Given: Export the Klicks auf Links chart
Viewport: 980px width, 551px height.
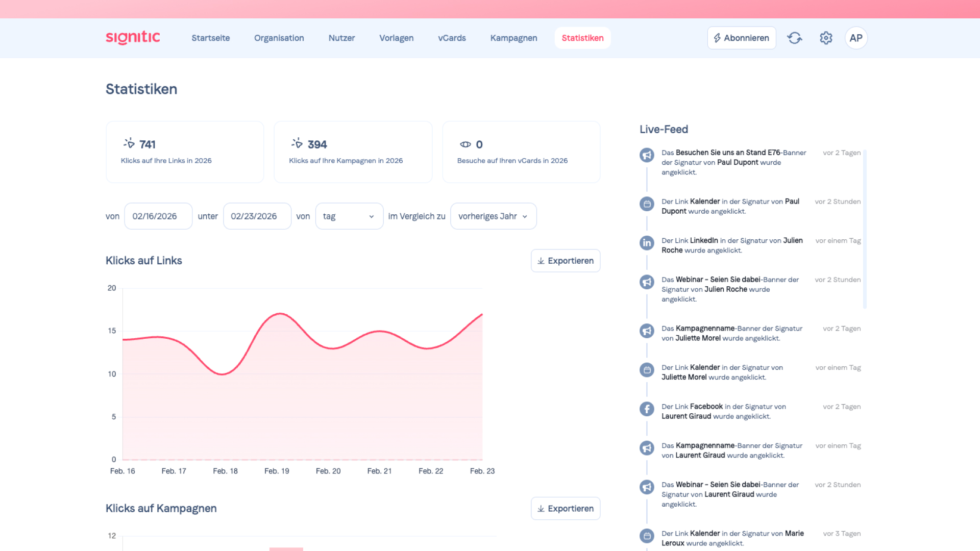Looking at the screenshot, I should [x=565, y=261].
